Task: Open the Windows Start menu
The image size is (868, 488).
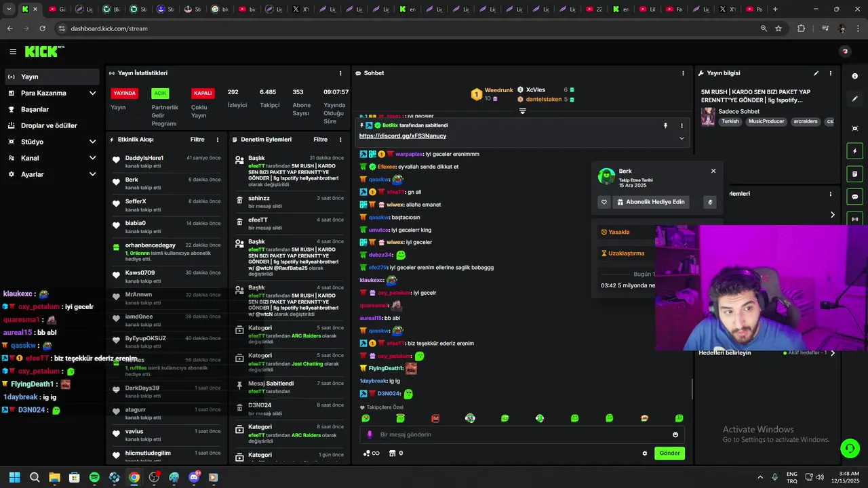Action: pos(14,477)
